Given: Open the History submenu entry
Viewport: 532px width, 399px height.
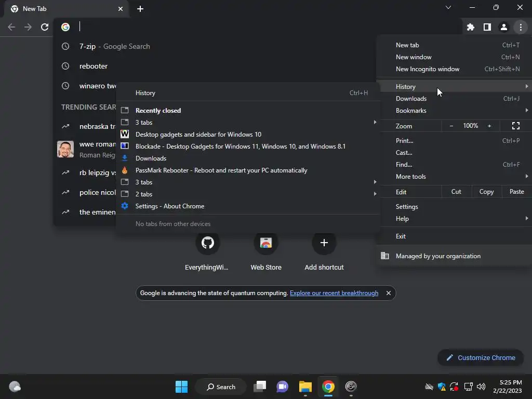Looking at the screenshot, I should 454,87.
